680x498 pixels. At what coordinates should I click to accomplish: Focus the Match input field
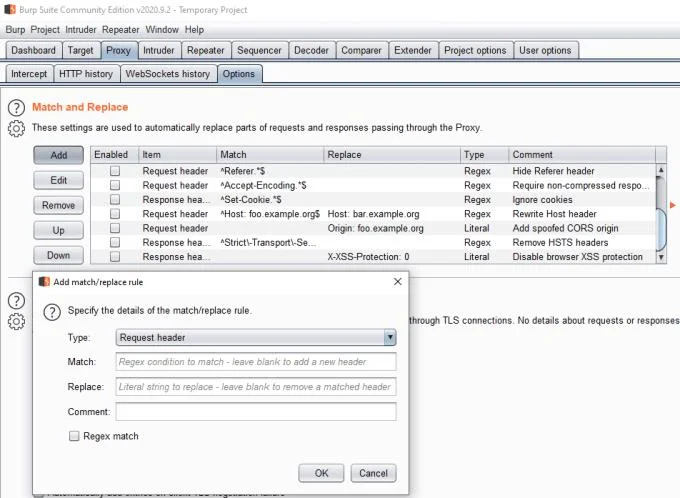click(256, 362)
